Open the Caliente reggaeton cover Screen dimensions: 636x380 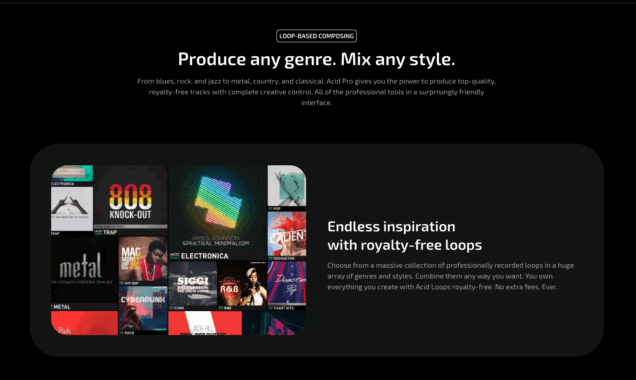(x=287, y=234)
